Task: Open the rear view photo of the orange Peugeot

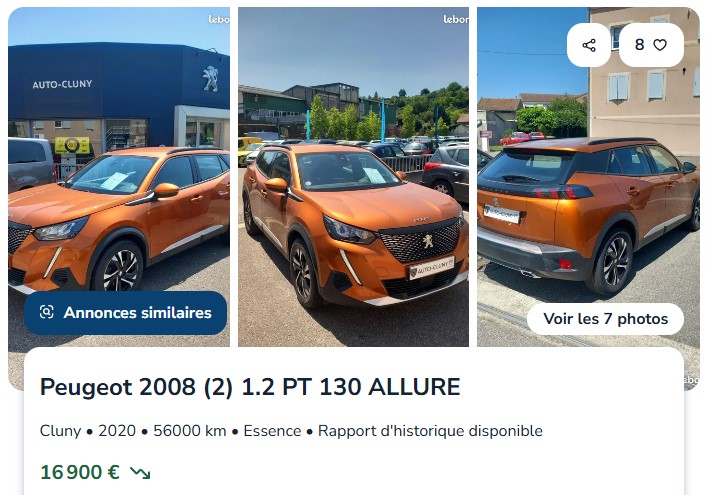Action: [x=588, y=177]
